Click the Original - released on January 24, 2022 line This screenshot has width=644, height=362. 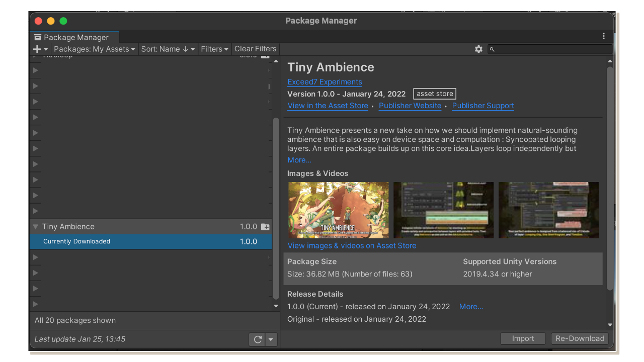pyautogui.click(x=357, y=319)
